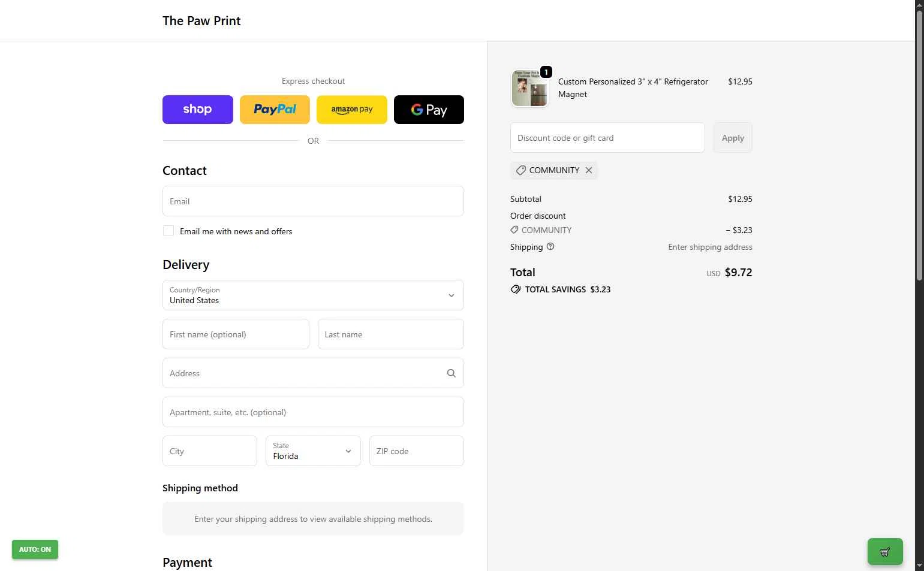Remove the COMMUNITY discount tag

coord(589,170)
